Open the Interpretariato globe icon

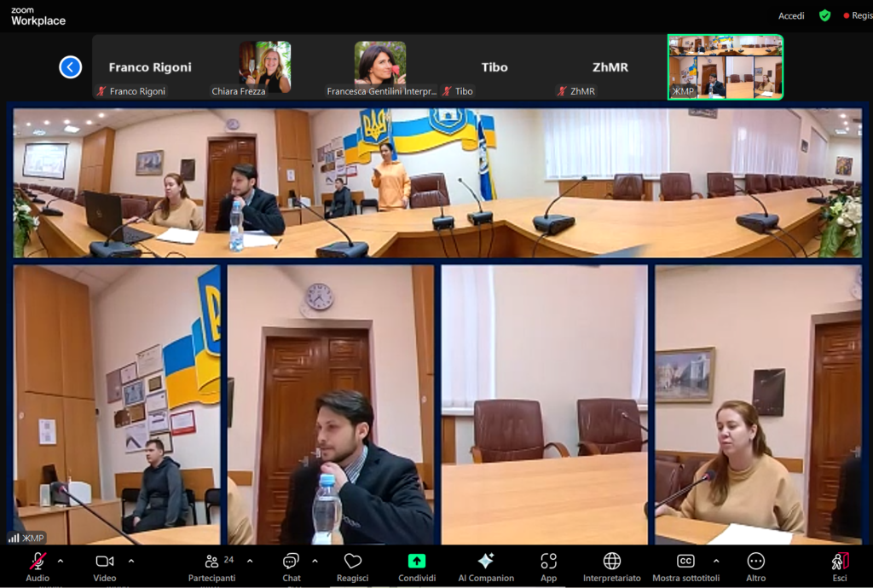coord(611,561)
